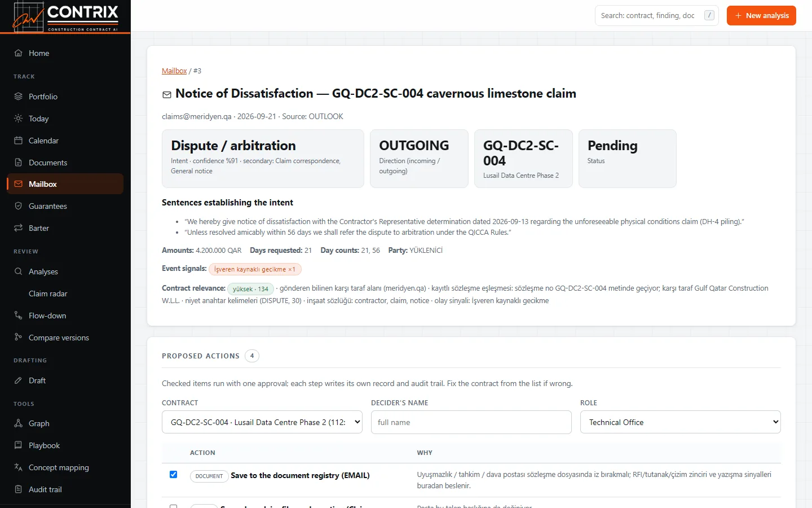Click the Analyses magnifier icon
The height and width of the screenshot is (508, 812).
point(18,271)
